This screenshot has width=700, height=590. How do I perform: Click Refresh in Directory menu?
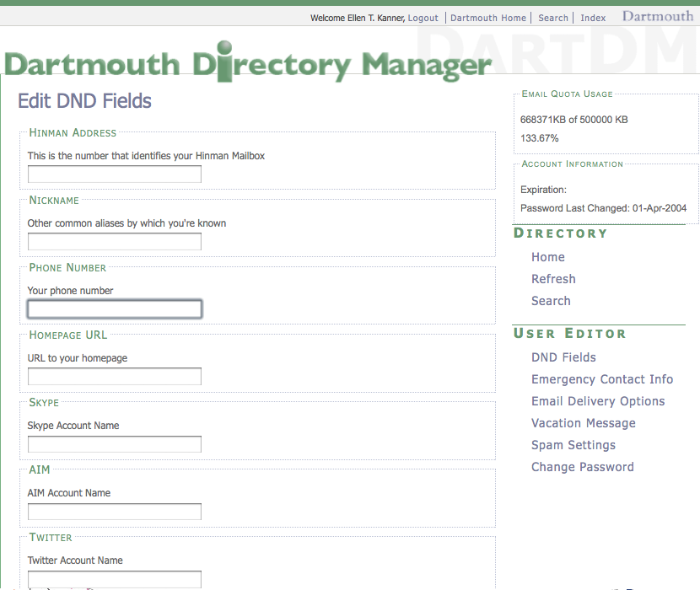click(553, 279)
